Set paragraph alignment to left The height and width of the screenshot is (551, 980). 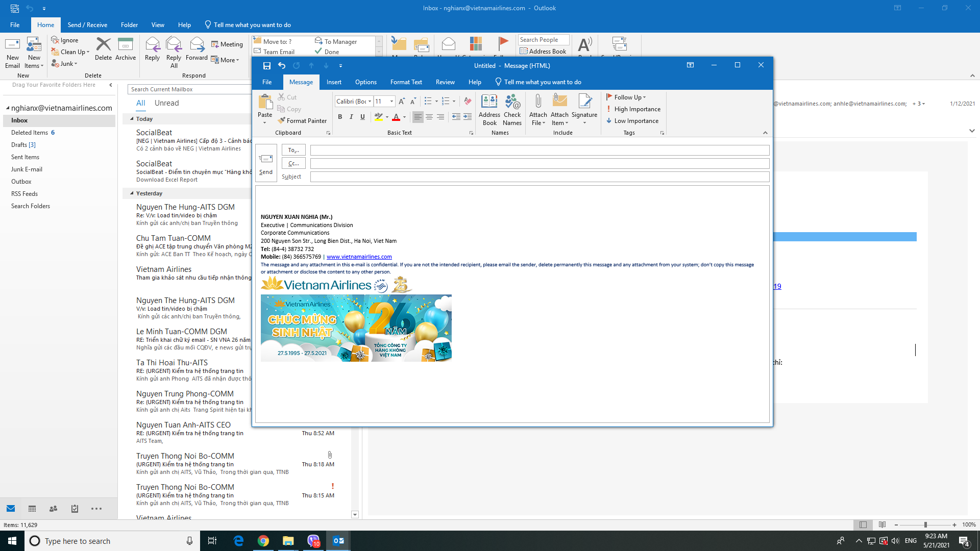click(418, 117)
